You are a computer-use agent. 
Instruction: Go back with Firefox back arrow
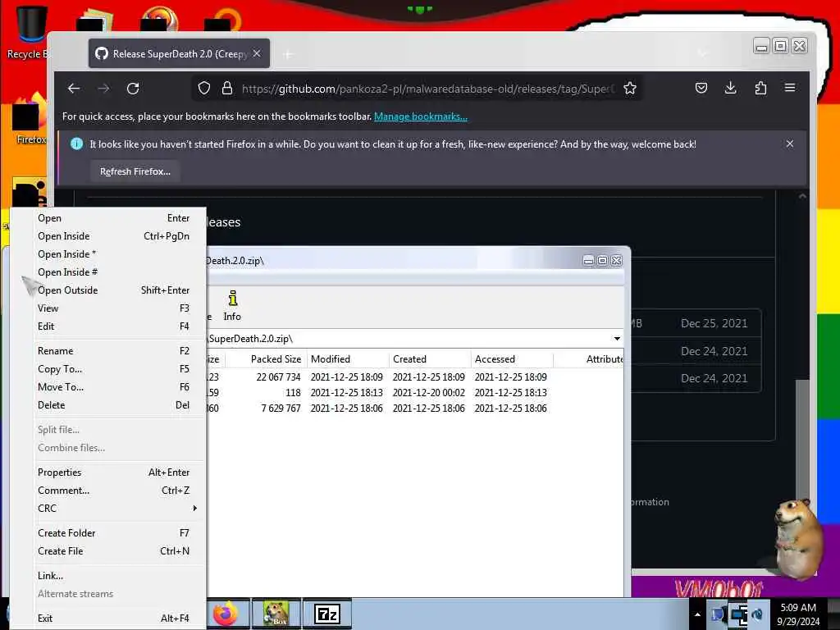(x=74, y=89)
